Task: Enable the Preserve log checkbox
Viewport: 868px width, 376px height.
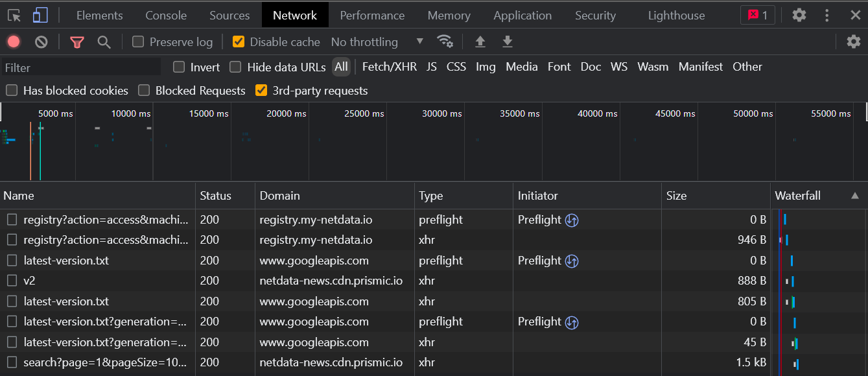Action: [137, 41]
